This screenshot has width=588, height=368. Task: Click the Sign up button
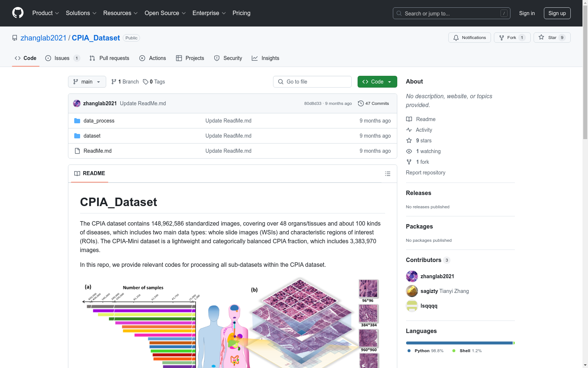557,13
